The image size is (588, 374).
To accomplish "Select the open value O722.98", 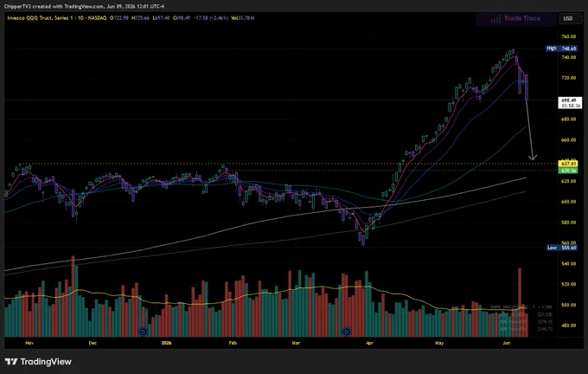I will [119, 17].
